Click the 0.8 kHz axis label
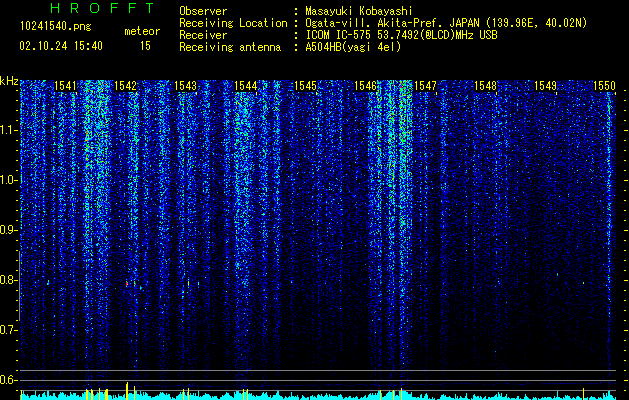 [7, 280]
